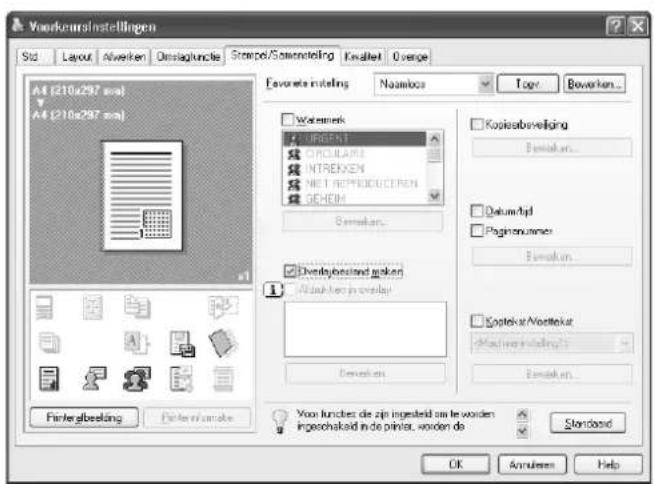Screen dimensions: 654x484
Task: Click the Toev. button
Action: (528, 84)
